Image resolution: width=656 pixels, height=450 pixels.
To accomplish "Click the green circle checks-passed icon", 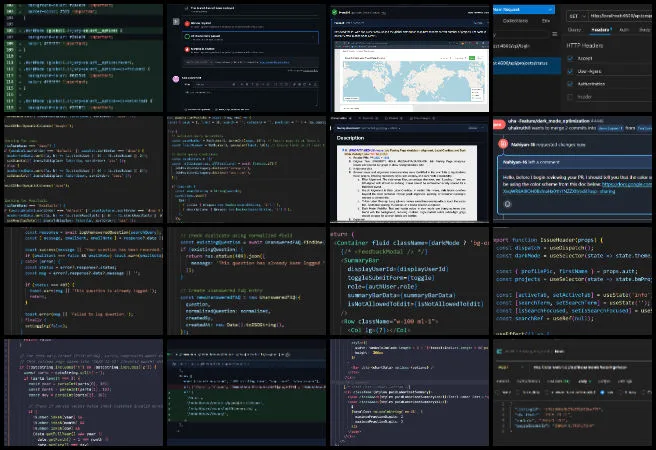I will pos(187,37).
